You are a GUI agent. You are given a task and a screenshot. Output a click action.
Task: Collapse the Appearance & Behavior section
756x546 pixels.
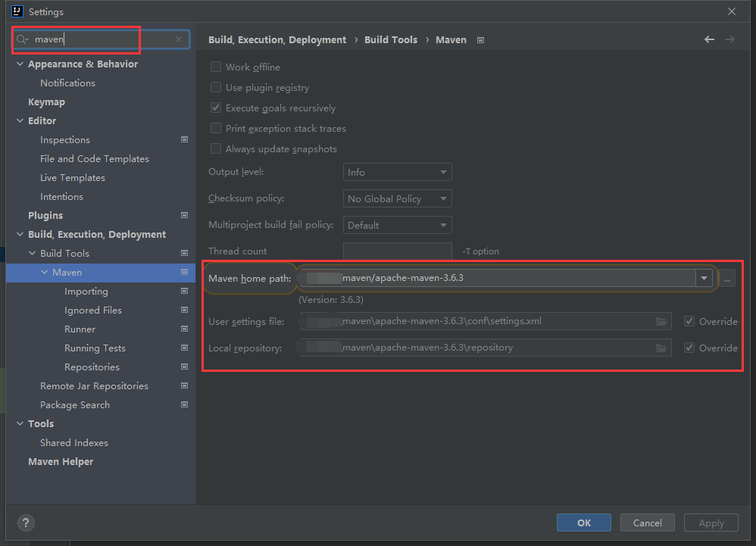pos(20,64)
